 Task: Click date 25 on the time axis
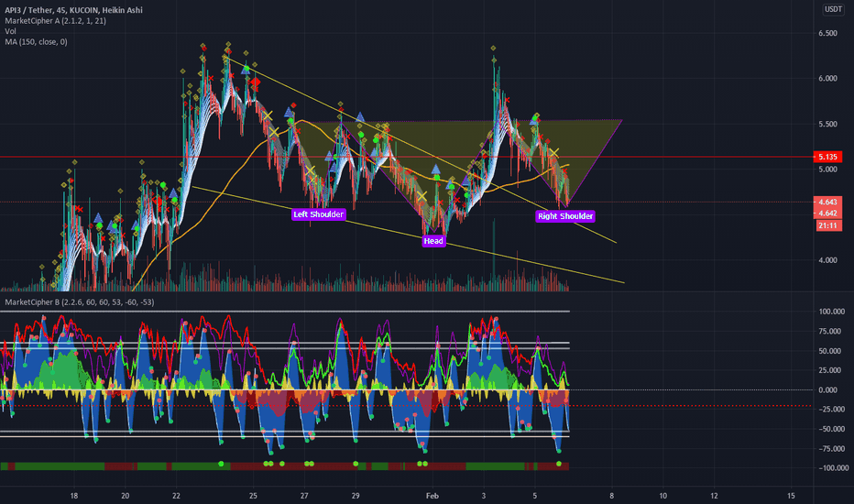tap(253, 496)
